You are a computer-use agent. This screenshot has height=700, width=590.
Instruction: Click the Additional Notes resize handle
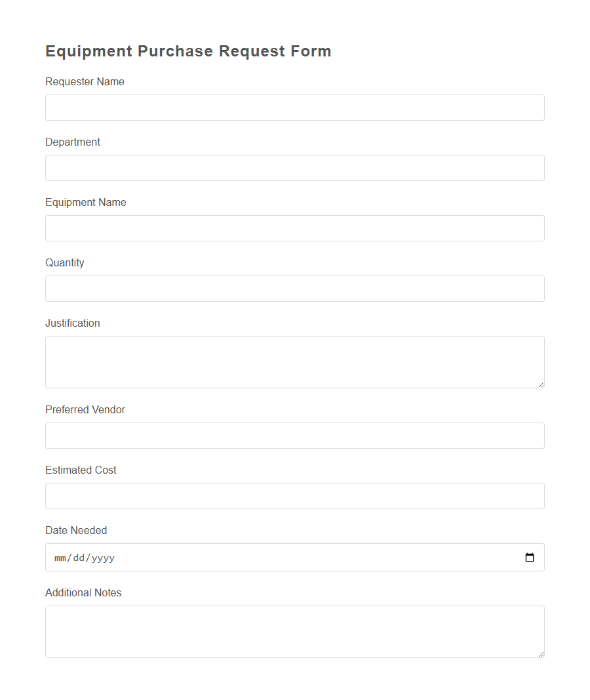(x=541, y=655)
